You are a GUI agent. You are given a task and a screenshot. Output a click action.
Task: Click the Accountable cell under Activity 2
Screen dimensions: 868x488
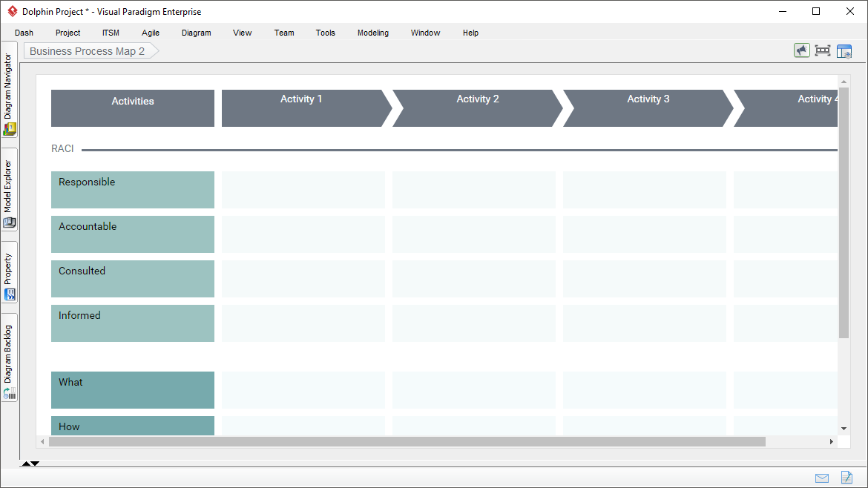pyautogui.click(x=474, y=234)
